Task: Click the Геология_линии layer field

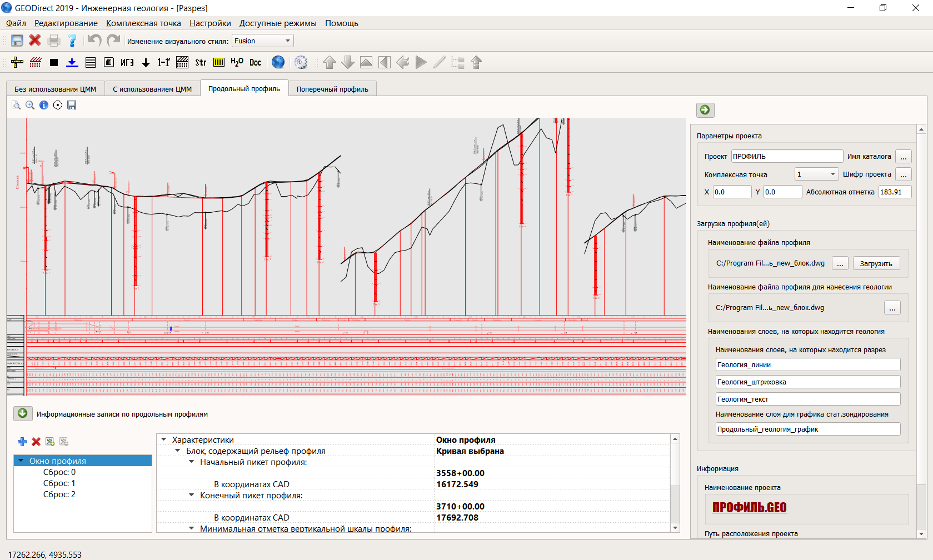Action: [x=809, y=365]
